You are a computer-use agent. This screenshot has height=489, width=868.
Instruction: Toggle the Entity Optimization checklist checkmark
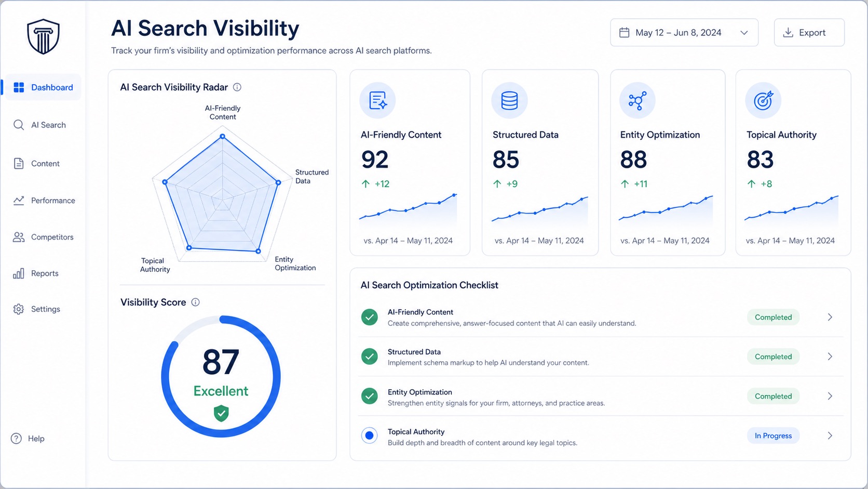click(x=370, y=396)
